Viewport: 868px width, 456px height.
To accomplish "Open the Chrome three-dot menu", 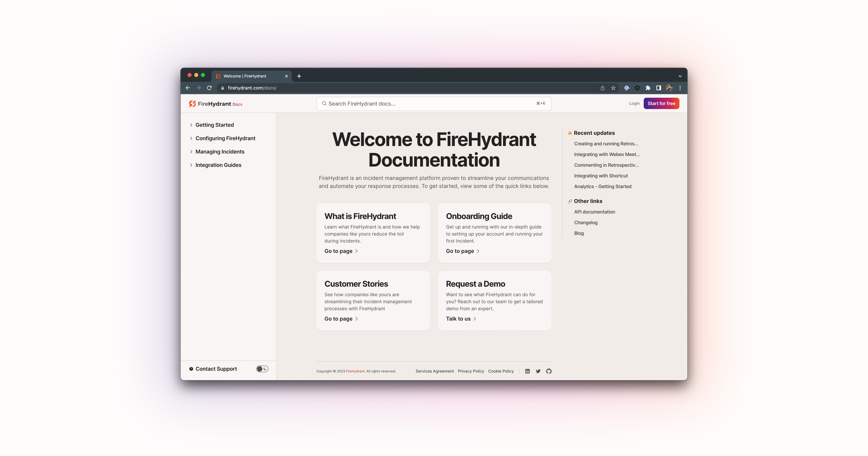I will click(680, 88).
